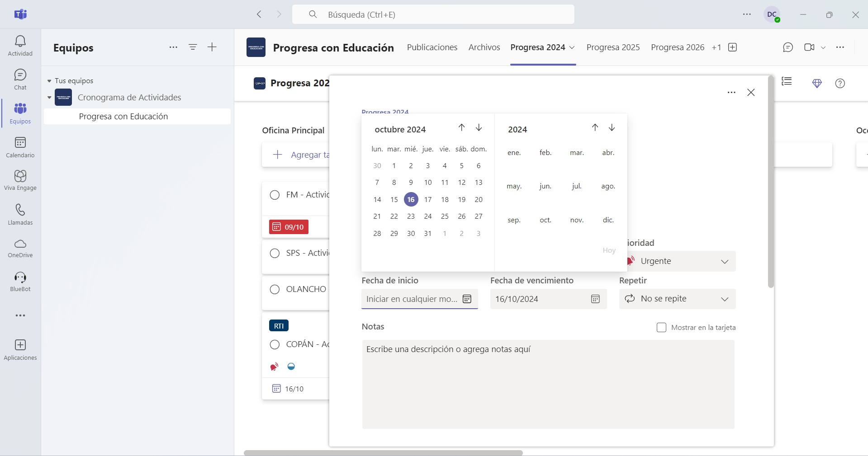
Task: Open Equipos panel more options
Action: click(173, 47)
